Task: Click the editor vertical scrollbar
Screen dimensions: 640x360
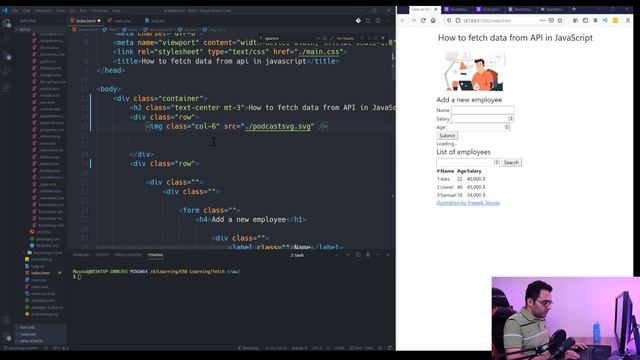Action: [x=393, y=57]
